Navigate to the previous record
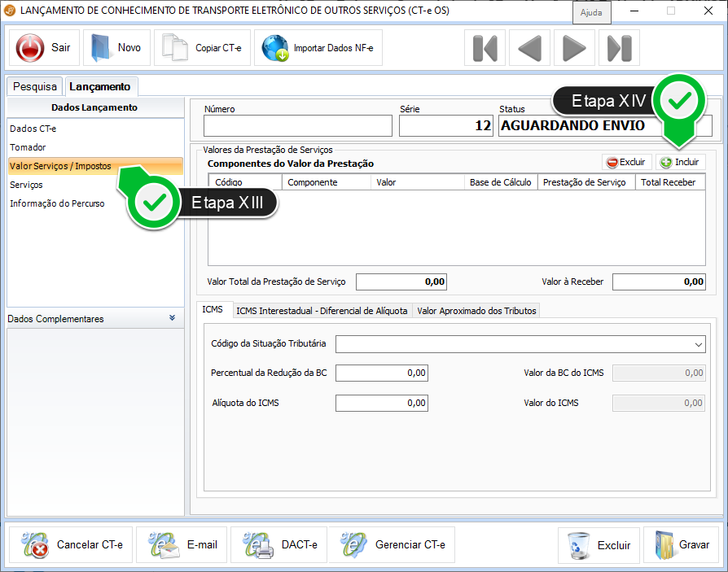The image size is (728, 572). tap(529, 49)
